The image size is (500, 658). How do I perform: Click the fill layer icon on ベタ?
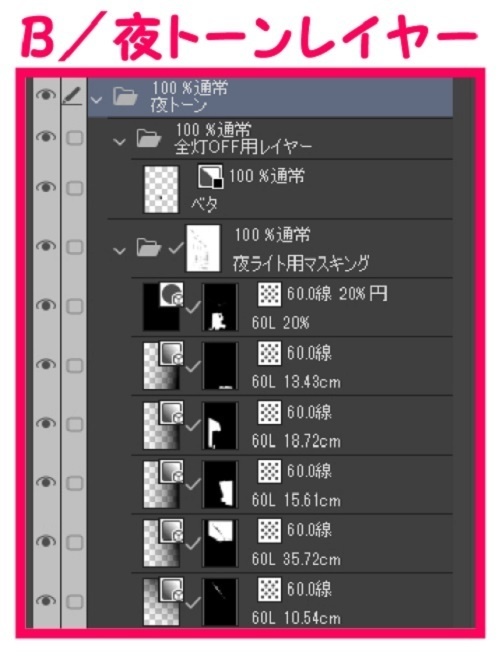click(x=210, y=177)
